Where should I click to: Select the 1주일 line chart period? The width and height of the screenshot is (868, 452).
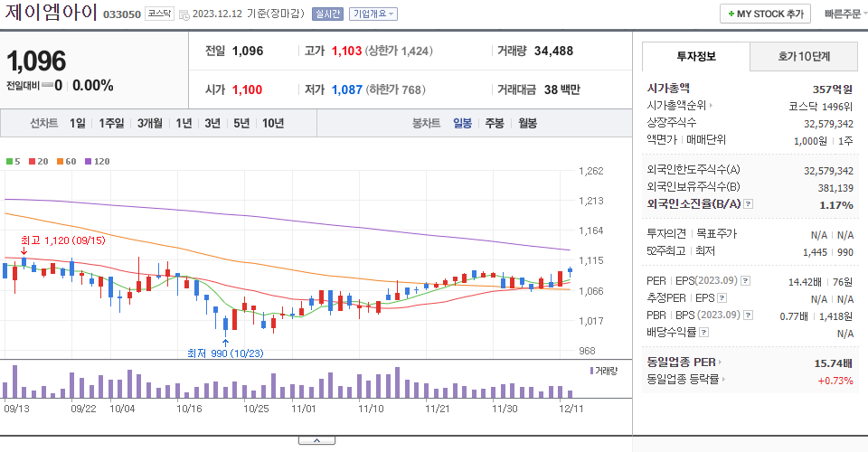pyautogui.click(x=111, y=123)
